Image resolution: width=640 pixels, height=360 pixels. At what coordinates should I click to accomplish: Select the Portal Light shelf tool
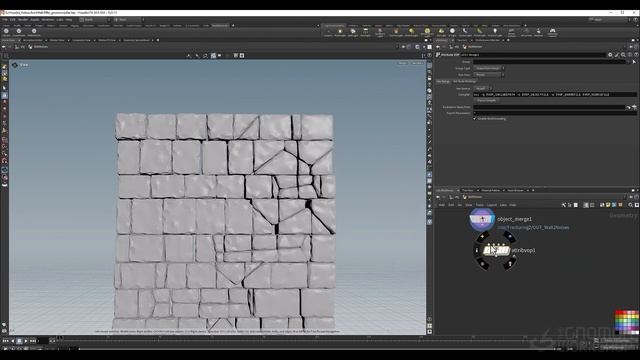pos(479,32)
